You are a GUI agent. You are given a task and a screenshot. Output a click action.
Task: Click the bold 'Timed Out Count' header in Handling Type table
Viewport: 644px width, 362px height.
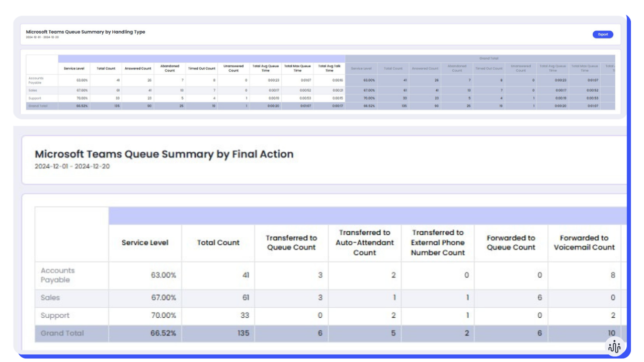pyautogui.click(x=202, y=68)
